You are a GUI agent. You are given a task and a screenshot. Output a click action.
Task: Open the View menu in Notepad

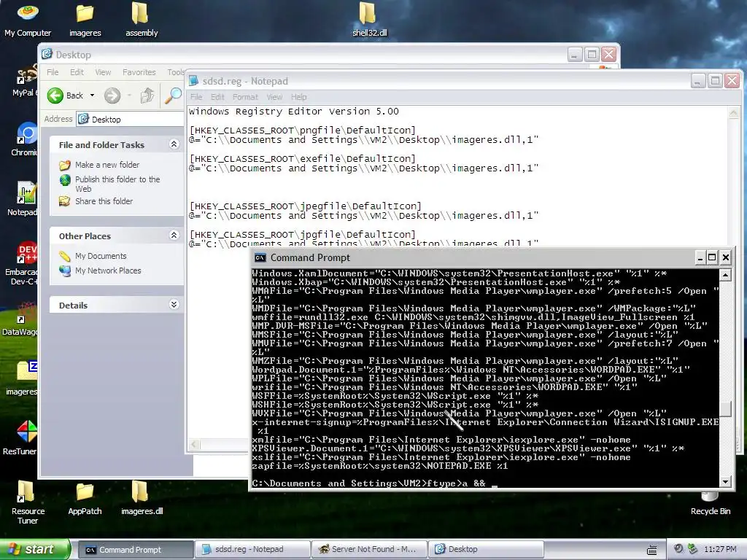tap(274, 97)
